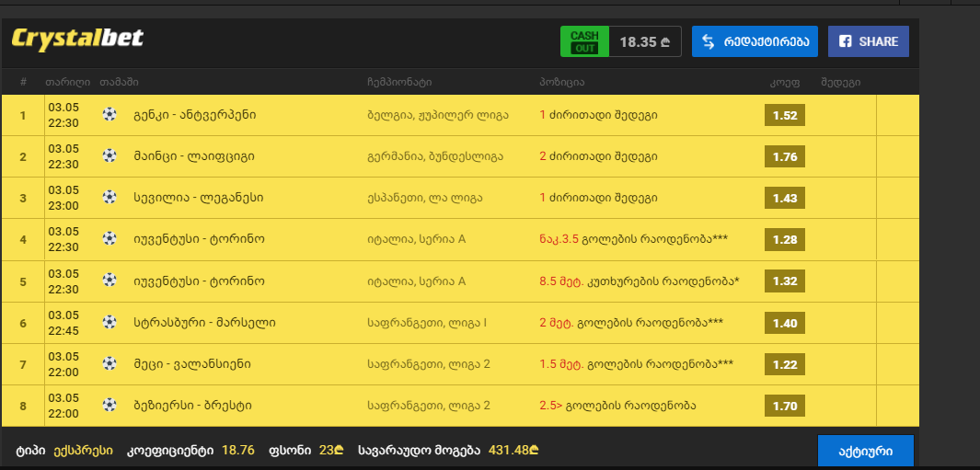Click the football icon for სტრასბური - მარსელი
Screen dimensions: 980x470
coord(110,323)
